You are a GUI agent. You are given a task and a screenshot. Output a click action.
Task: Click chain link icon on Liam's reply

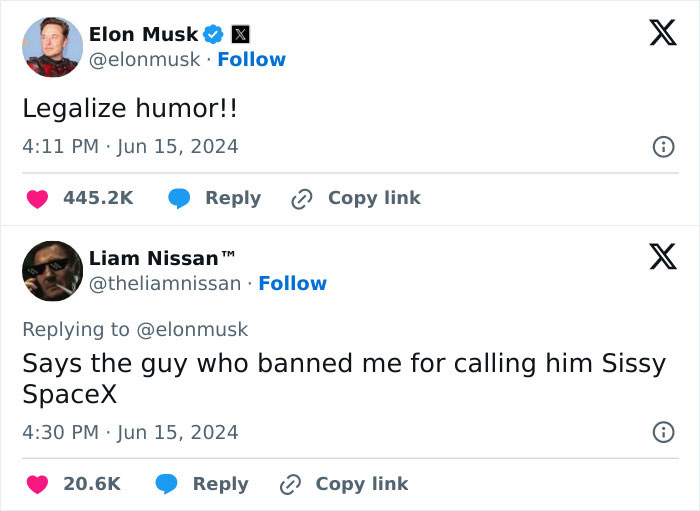pyautogui.click(x=290, y=485)
